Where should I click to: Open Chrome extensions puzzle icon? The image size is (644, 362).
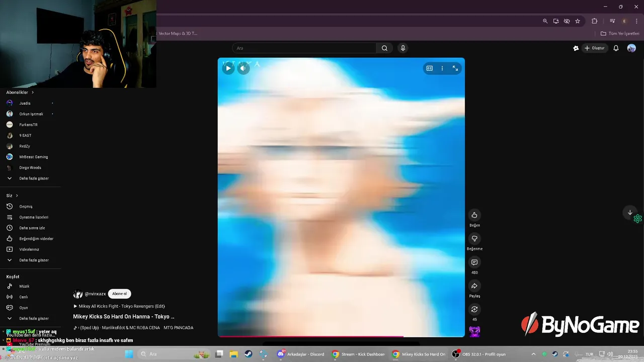(594, 21)
